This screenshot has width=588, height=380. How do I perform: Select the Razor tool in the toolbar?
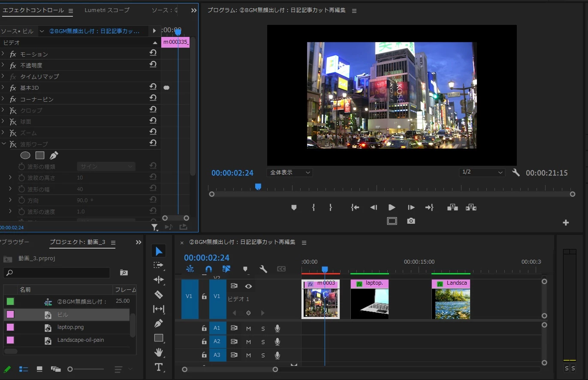coord(159,295)
